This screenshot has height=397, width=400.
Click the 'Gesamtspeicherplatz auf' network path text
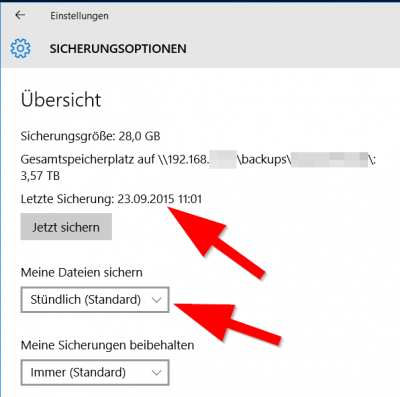pyautogui.click(x=198, y=160)
